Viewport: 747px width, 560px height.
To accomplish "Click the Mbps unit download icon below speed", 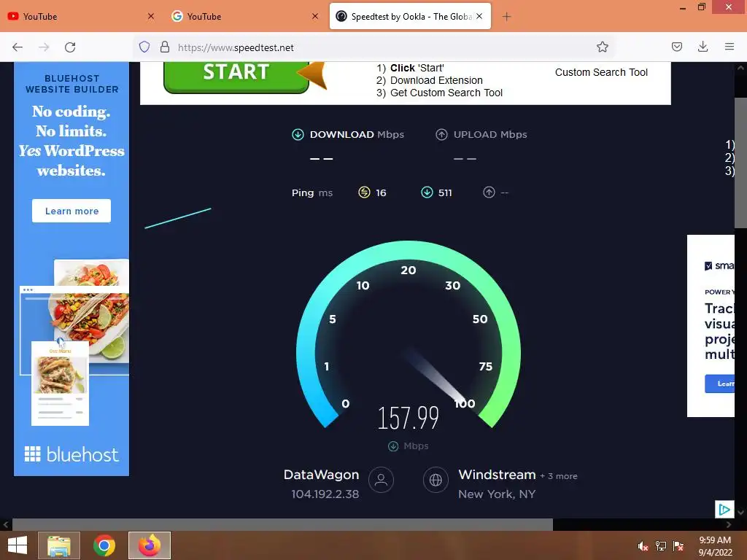I will tap(393, 446).
